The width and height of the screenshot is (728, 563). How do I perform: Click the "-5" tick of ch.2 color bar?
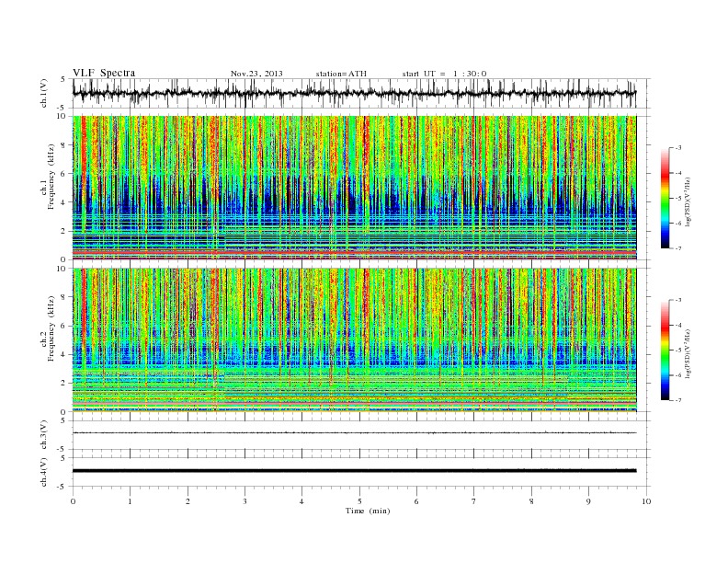click(678, 350)
